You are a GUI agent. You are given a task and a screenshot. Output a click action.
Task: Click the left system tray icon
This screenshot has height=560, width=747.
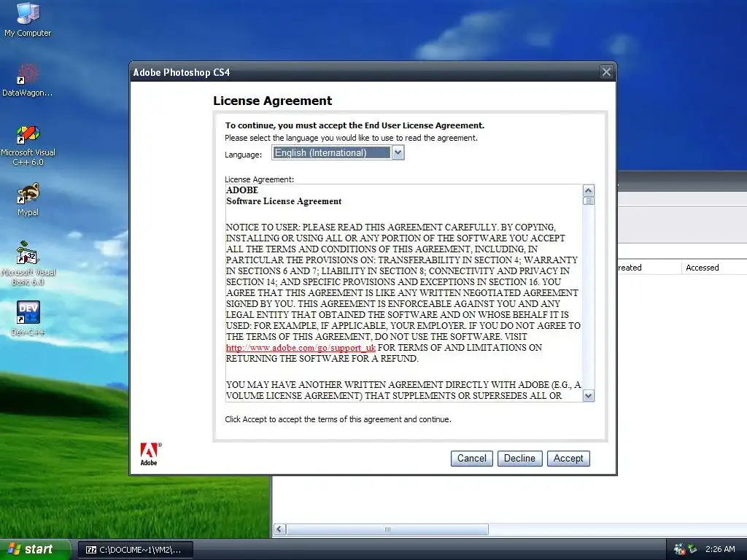tap(679, 549)
